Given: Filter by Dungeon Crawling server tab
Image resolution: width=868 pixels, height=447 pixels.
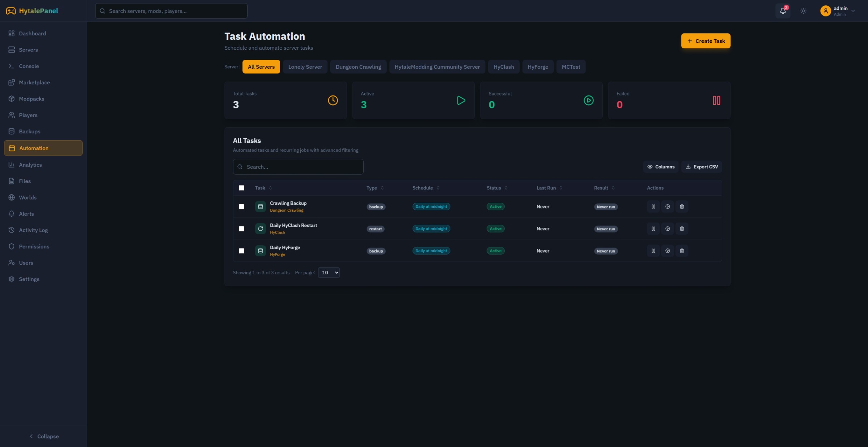Looking at the screenshot, I should 358,67.
